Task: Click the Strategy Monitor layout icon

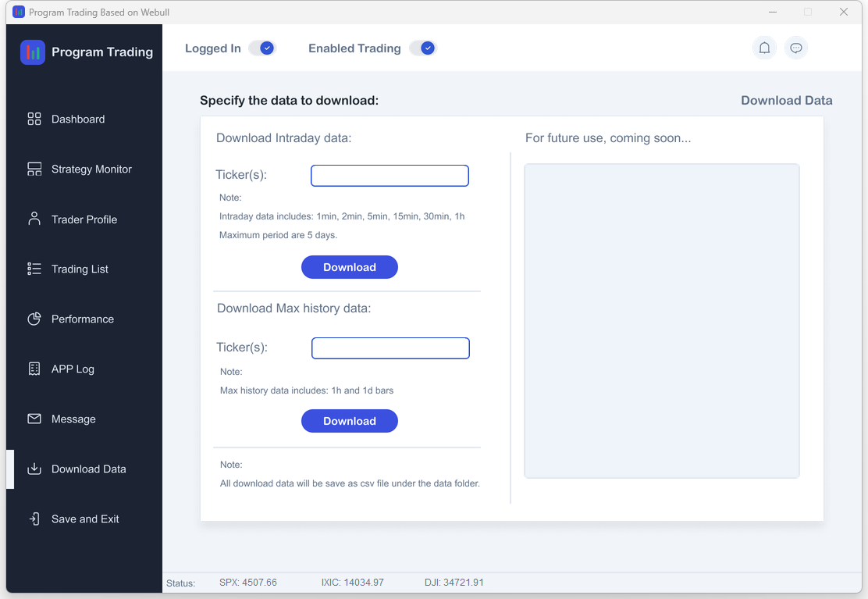Action: pos(34,169)
